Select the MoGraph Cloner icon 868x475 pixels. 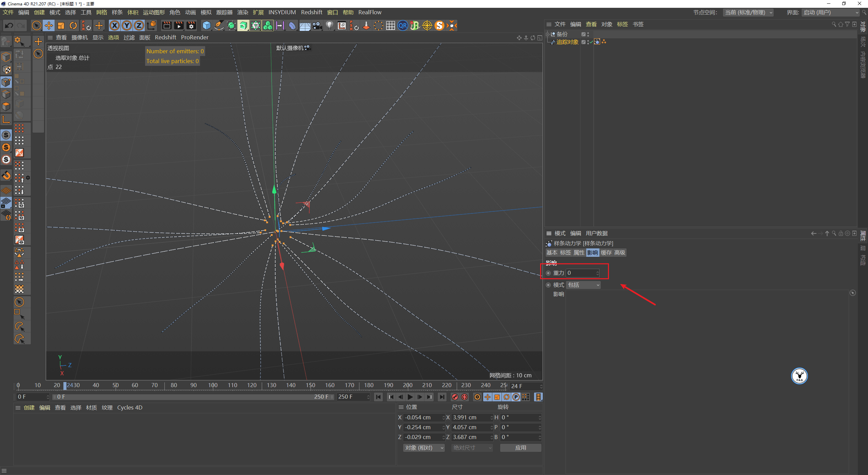pos(268,25)
